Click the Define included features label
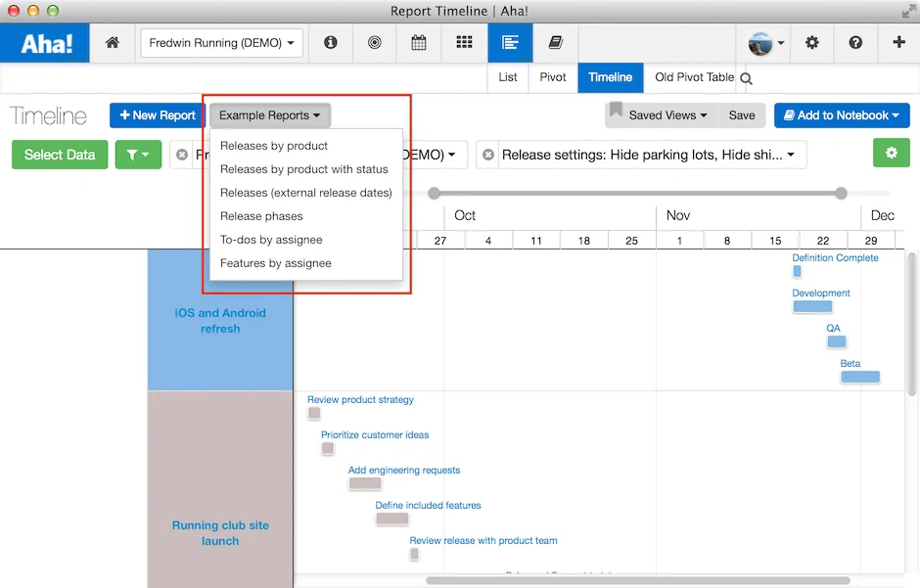This screenshot has height=588, width=920. [x=428, y=506]
